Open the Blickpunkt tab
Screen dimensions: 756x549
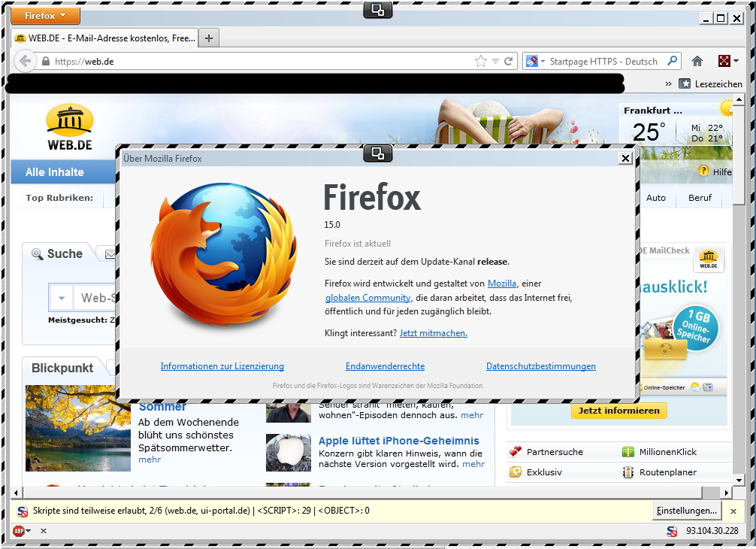tap(62, 368)
